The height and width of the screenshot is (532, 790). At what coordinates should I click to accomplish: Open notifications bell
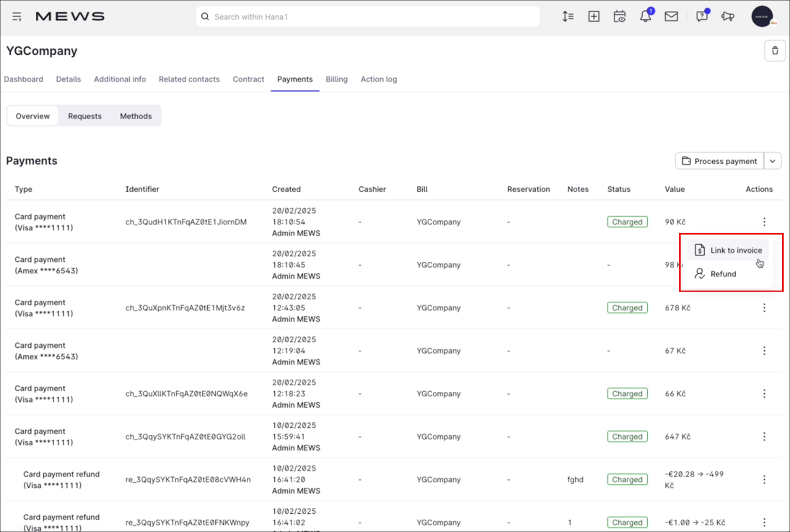point(645,16)
